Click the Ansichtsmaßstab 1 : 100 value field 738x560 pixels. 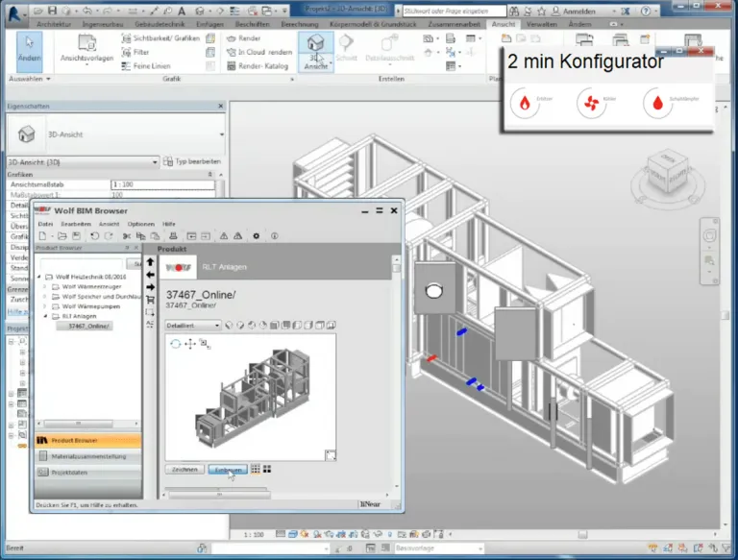tap(162, 185)
